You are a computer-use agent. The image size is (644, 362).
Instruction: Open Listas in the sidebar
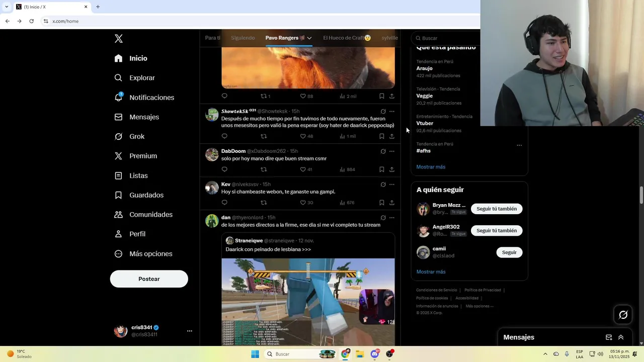click(131, 175)
